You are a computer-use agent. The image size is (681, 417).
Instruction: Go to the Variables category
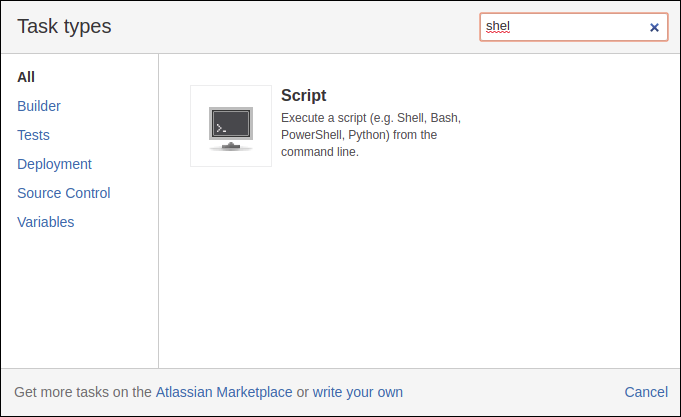[45, 222]
